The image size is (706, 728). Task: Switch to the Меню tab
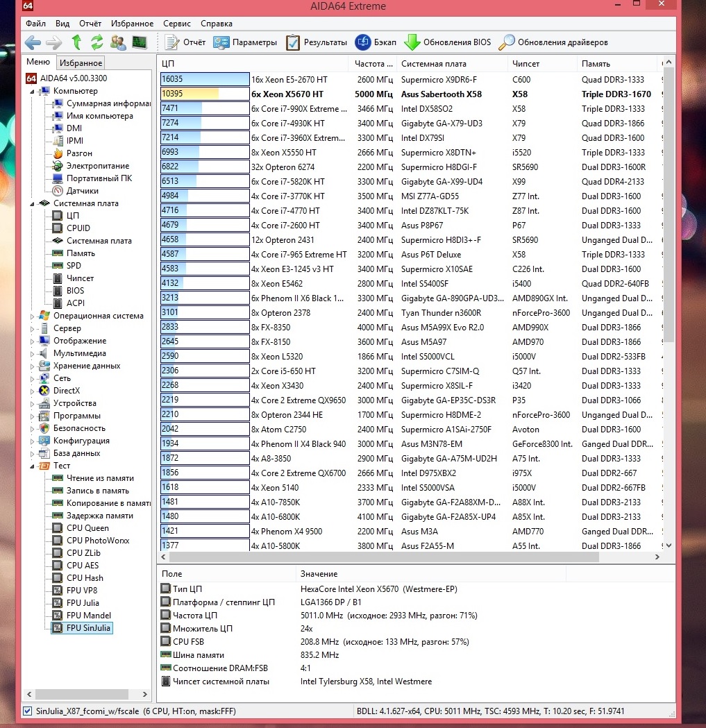coord(38,62)
